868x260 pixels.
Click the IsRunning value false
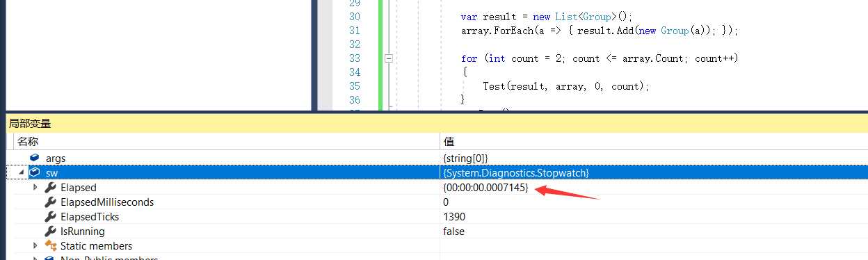click(x=453, y=231)
